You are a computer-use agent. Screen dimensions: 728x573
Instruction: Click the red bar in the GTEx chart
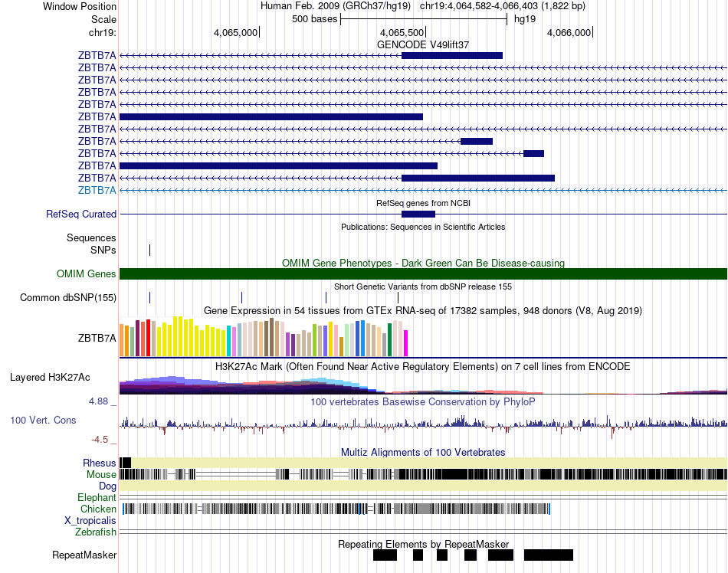click(x=148, y=338)
